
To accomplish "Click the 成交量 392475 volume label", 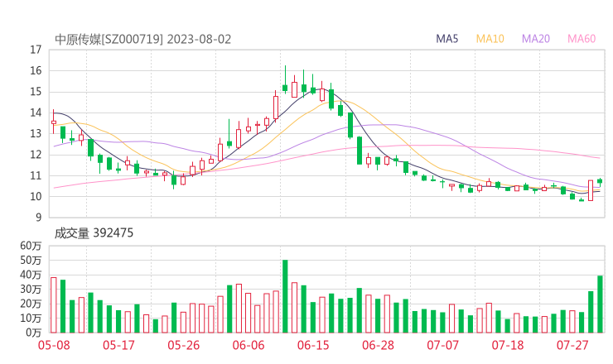I will [x=94, y=233].
